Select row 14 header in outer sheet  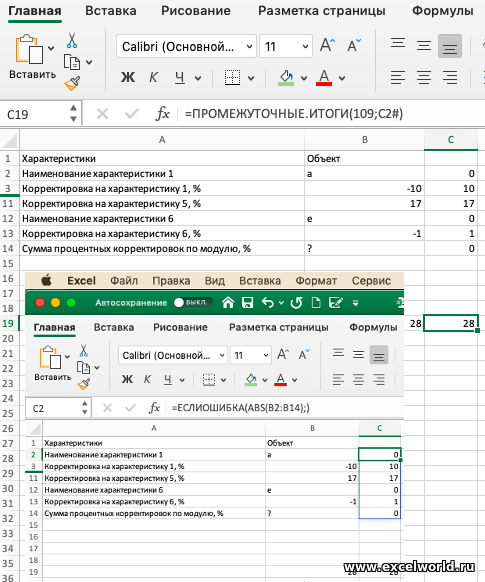pos(10,248)
